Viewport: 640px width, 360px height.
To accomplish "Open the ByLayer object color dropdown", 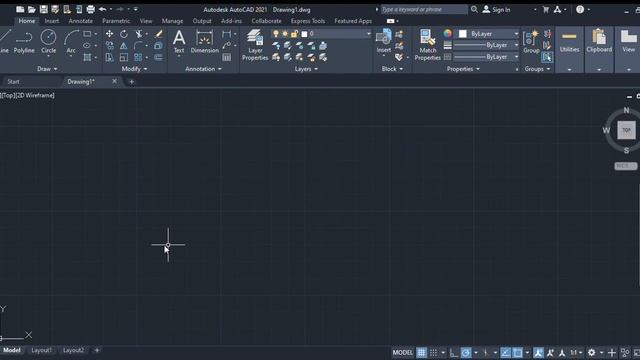I will pos(488,34).
